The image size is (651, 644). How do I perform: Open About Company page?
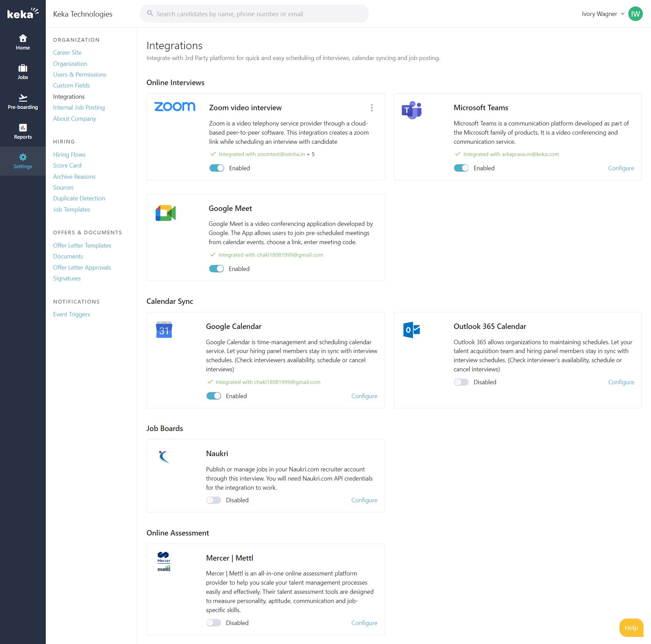(x=74, y=119)
